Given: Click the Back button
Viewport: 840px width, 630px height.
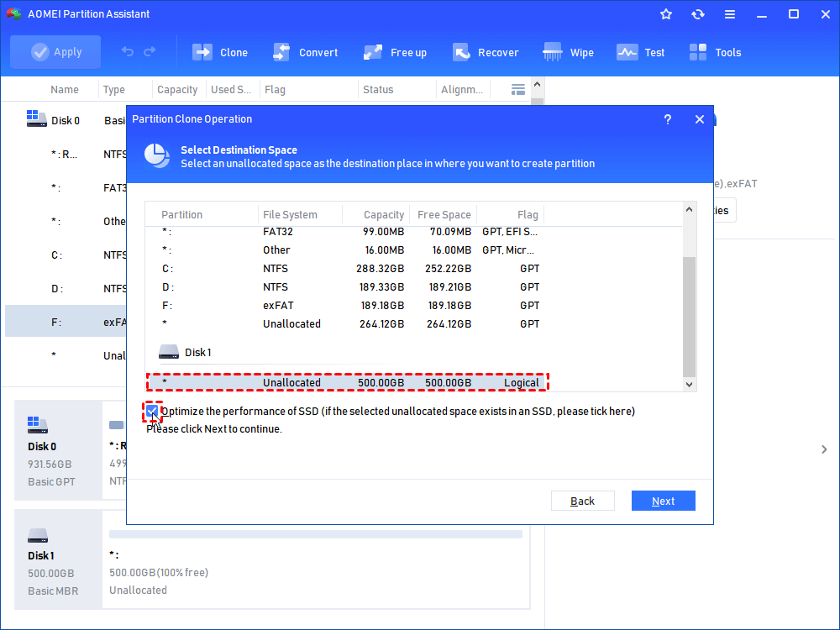Looking at the screenshot, I should click(582, 501).
